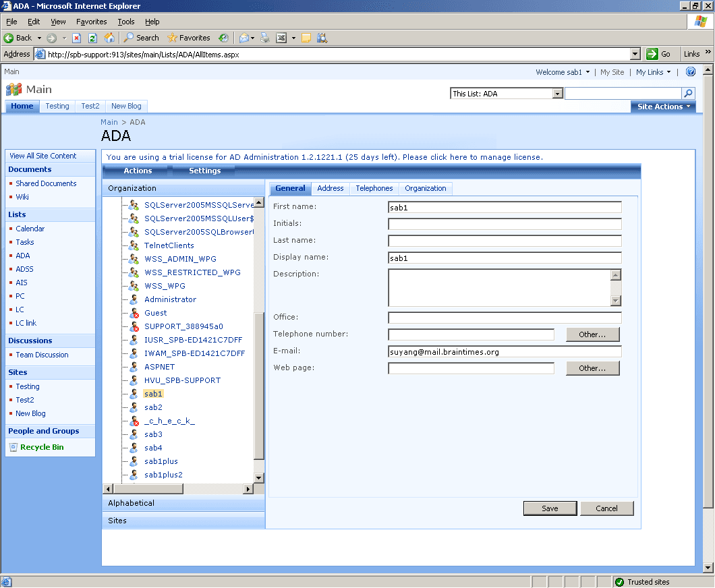Open the Address bar dropdown arrow
The height and width of the screenshot is (588, 715).
[635, 54]
